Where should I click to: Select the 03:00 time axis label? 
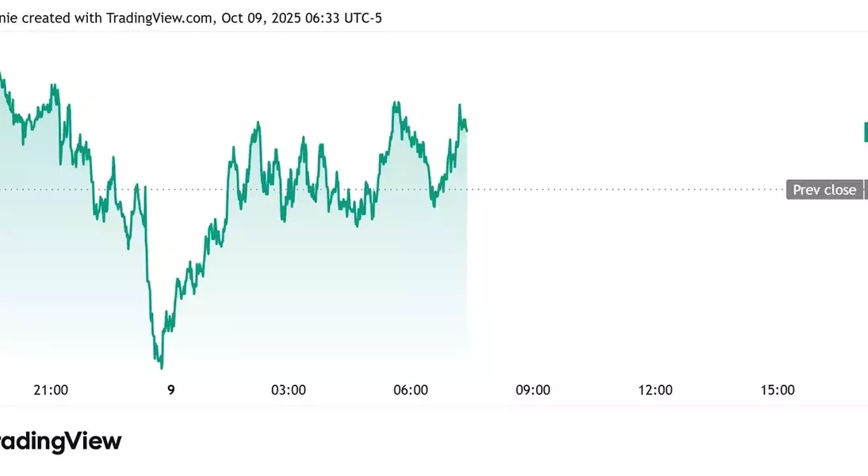click(x=289, y=390)
